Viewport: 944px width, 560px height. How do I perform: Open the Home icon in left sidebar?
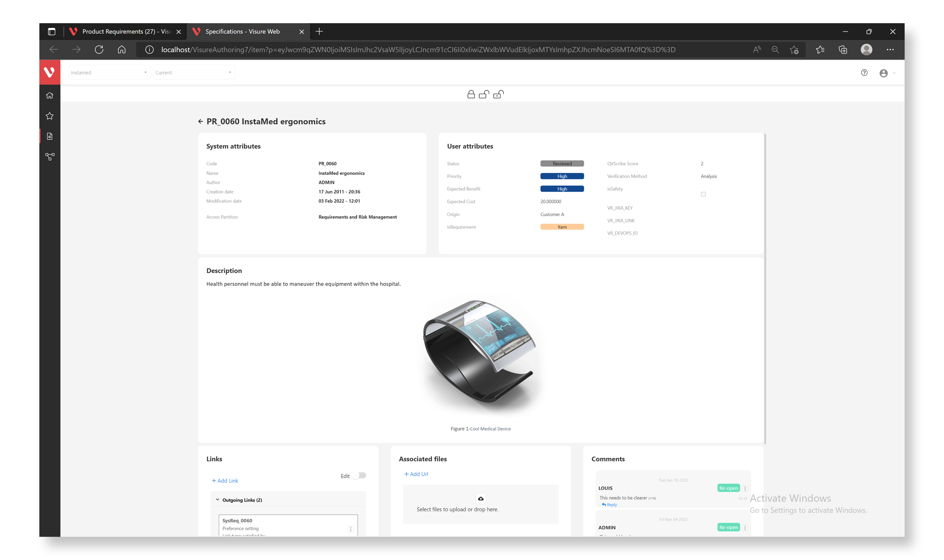50,96
